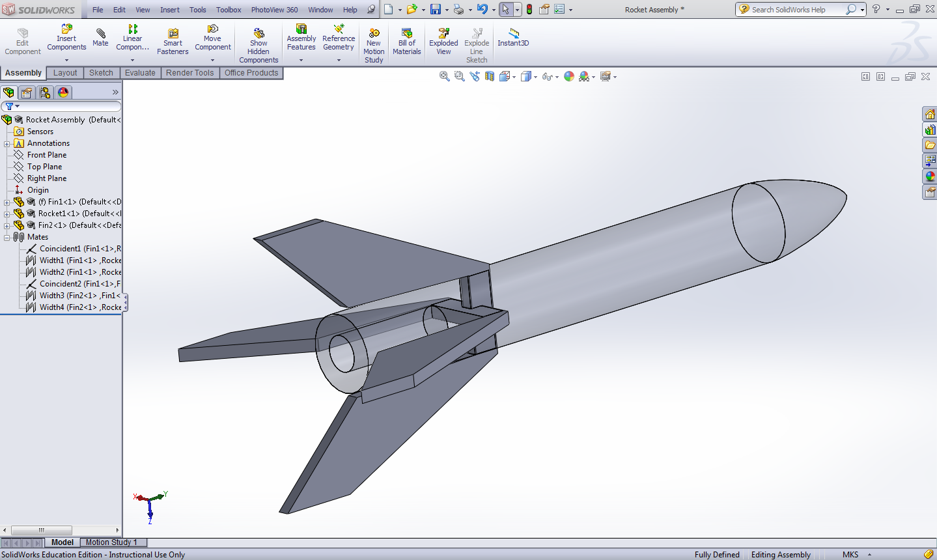This screenshot has width=937, height=560.
Task: Click the Print icon
Action: coord(459,9)
